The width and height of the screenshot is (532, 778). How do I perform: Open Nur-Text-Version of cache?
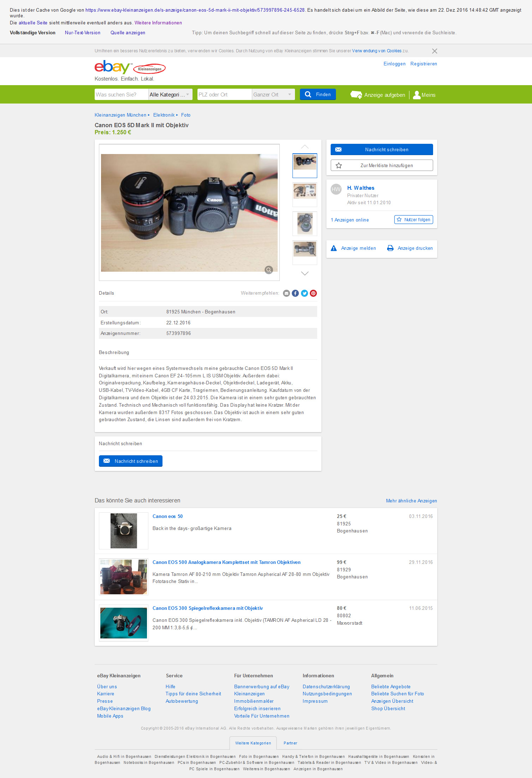83,33
